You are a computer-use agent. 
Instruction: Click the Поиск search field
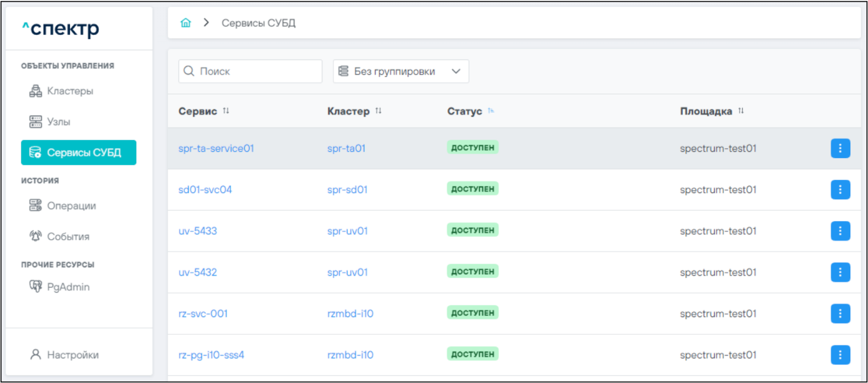click(250, 72)
